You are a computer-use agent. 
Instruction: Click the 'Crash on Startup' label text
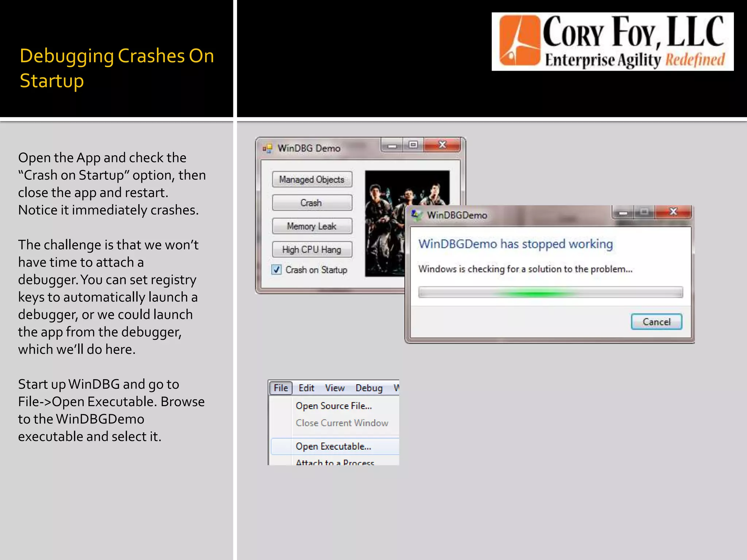click(316, 270)
